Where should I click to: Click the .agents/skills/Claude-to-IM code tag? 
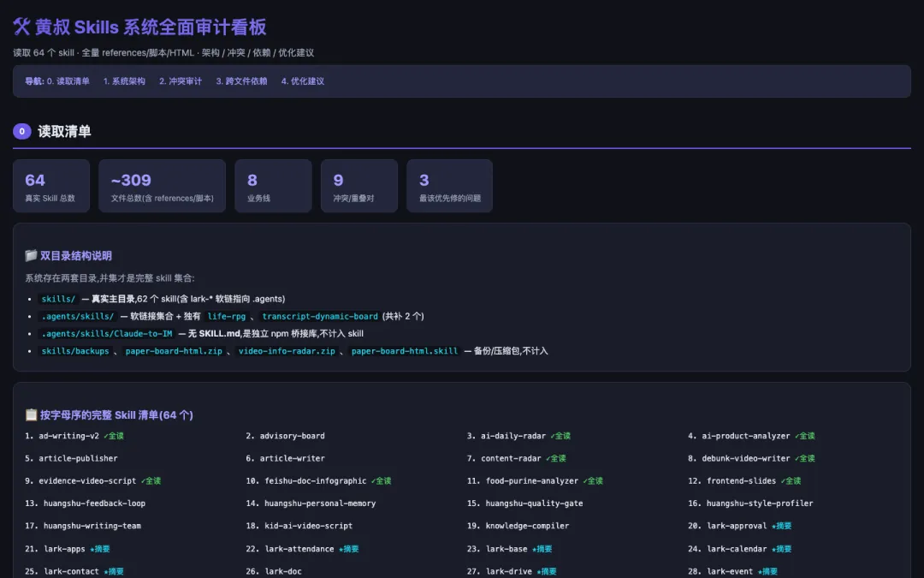click(x=107, y=334)
